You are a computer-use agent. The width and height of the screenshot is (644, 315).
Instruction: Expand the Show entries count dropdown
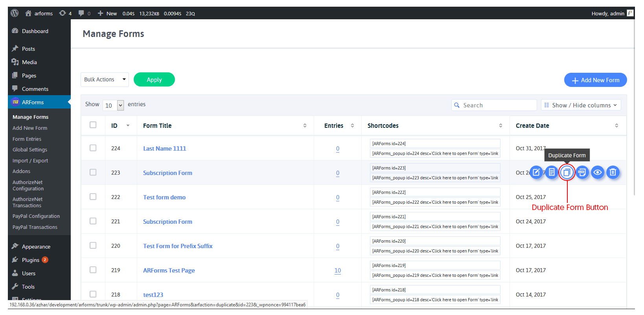[113, 105]
